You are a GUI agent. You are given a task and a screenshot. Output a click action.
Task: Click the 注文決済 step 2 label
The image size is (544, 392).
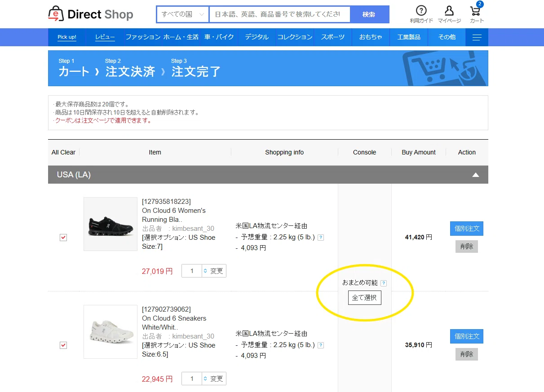pyautogui.click(x=130, y=71)
